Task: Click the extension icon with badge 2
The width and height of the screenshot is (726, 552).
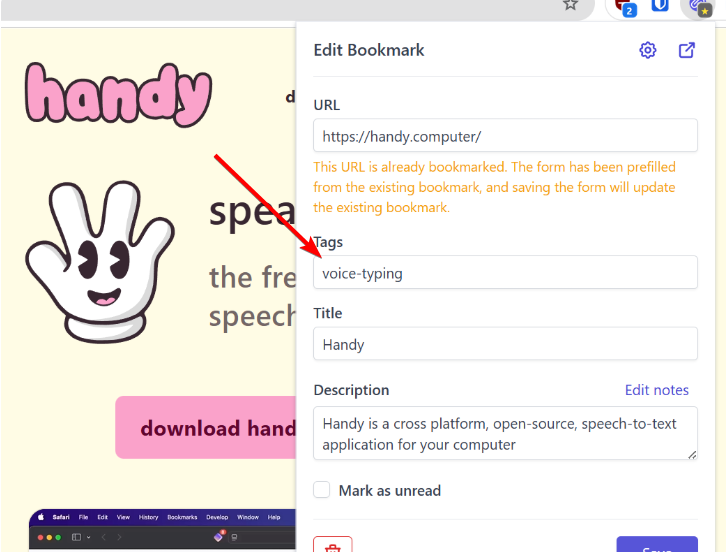Action: 625,7
